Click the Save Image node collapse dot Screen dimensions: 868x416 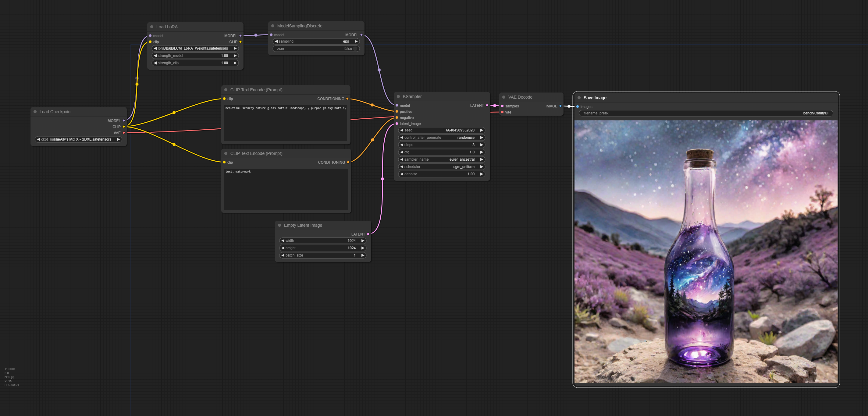pyautogui.click(x=579, y=98)
